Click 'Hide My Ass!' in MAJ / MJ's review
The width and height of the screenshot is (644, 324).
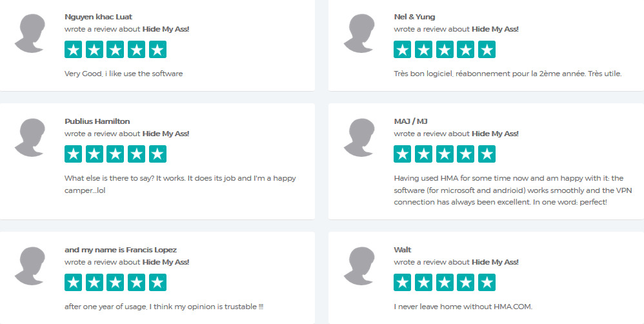coord(495,134)
